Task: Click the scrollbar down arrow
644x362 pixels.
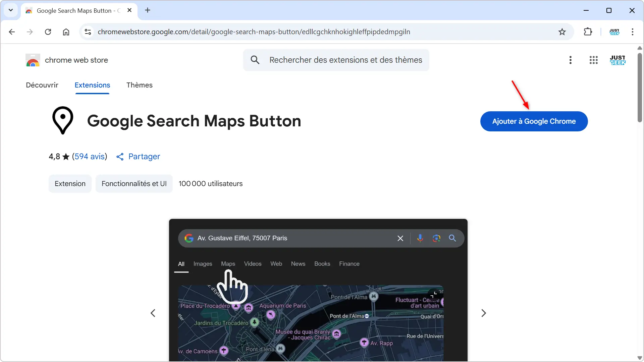Action: [x=640, y=358]
